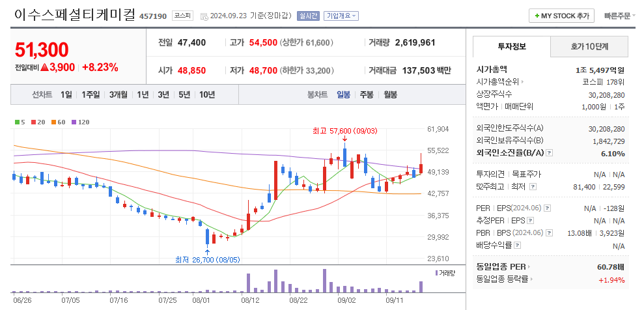Select the 일봉 daily candle chart
The image size is (644, 310).
343,95
